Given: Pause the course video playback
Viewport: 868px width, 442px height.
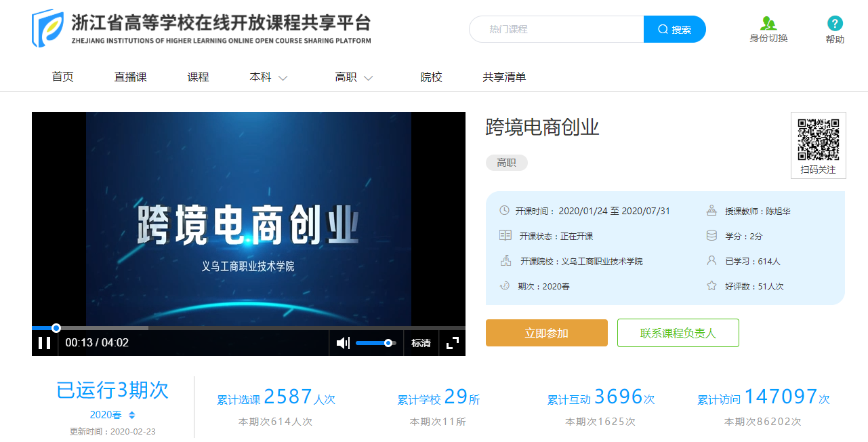Looking at the screenshot, I should (45, 343).
